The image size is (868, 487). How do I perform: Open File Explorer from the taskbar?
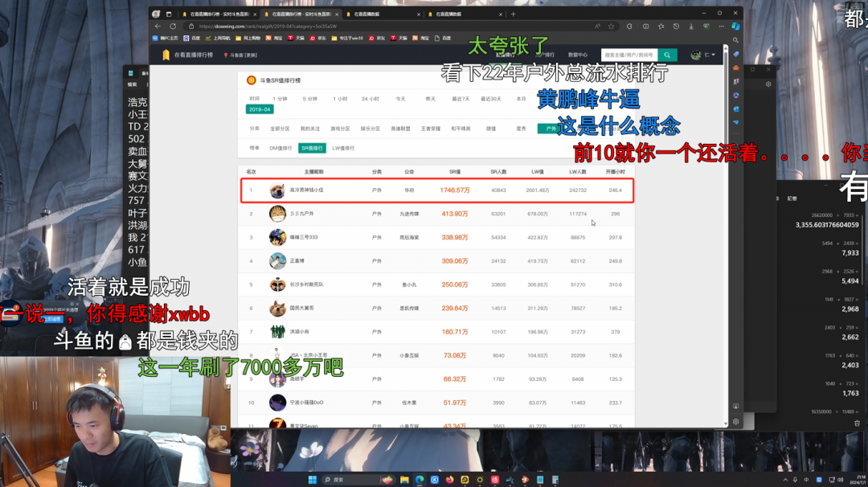[404, 479]
